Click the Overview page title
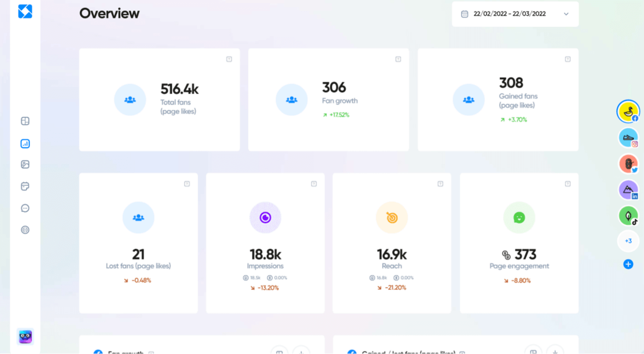 point(109,13)
